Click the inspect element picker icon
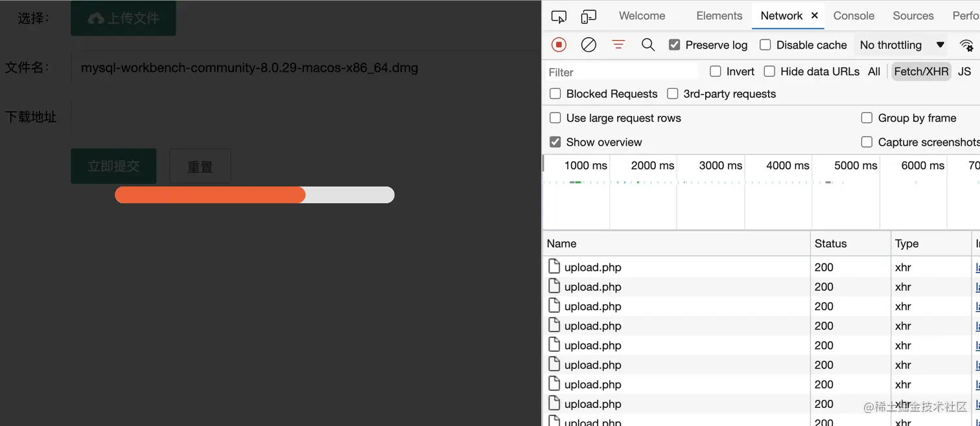 pyautogui.click(x=559, y=17)
